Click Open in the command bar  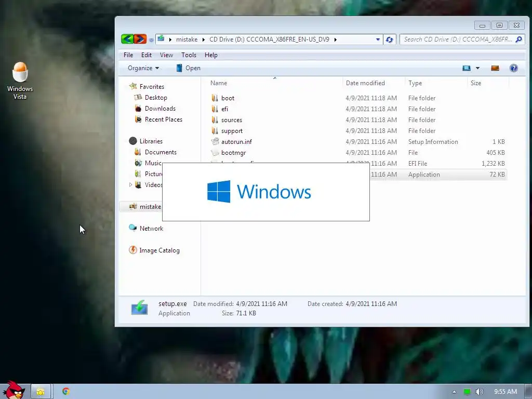click(189, 68)
